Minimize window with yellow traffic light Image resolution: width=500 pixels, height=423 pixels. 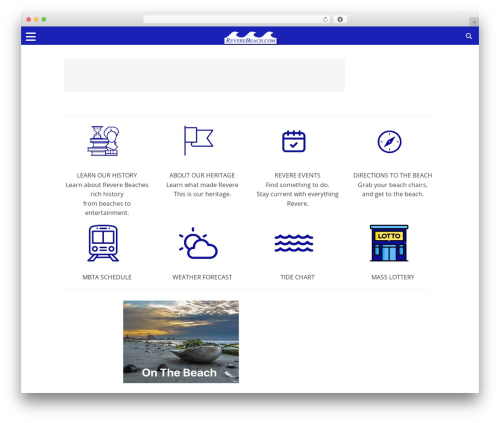tap(36, 19)
